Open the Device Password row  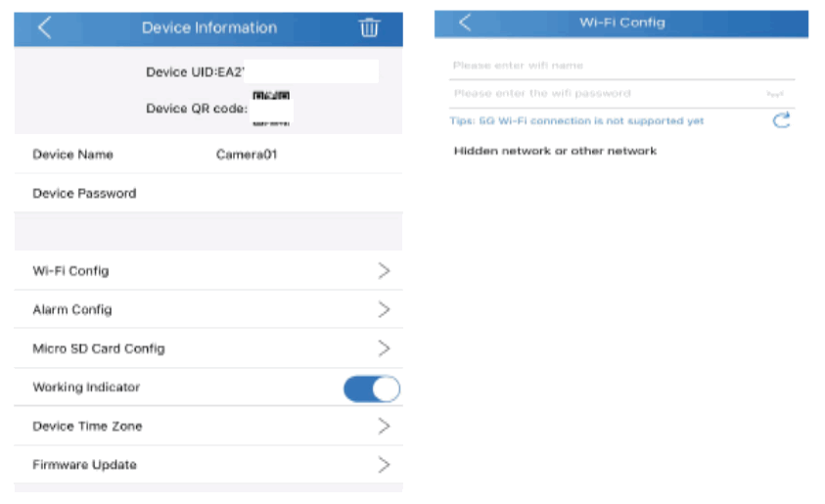(x=207, y=194)
